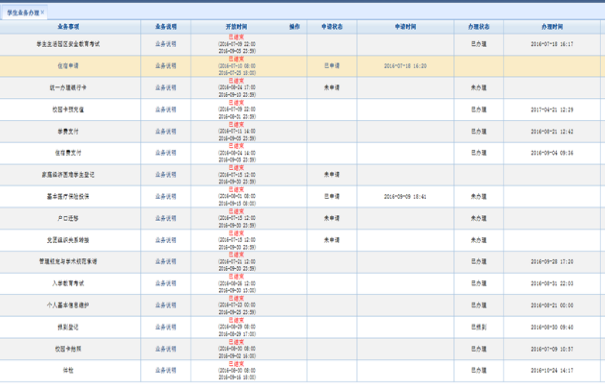Click the 开放时间 column header
This screenshot has width=605, height=389.
coord(237,27)
